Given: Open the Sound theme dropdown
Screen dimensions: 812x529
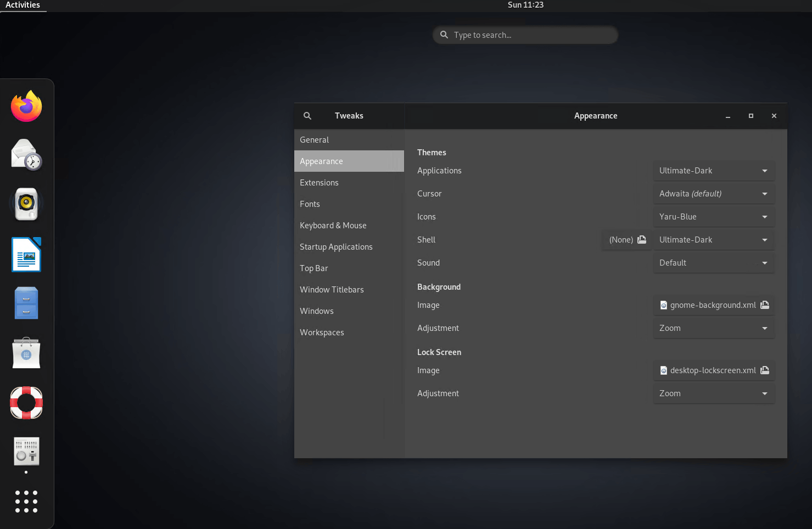Looking at the screenshot, I should click(x=714, y=262).
